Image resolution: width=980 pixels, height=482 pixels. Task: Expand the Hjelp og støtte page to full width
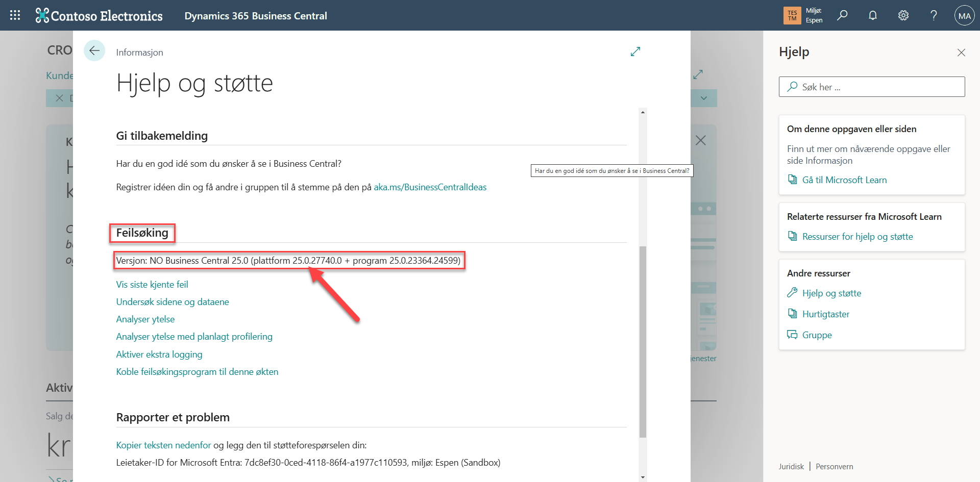[635, 52]
